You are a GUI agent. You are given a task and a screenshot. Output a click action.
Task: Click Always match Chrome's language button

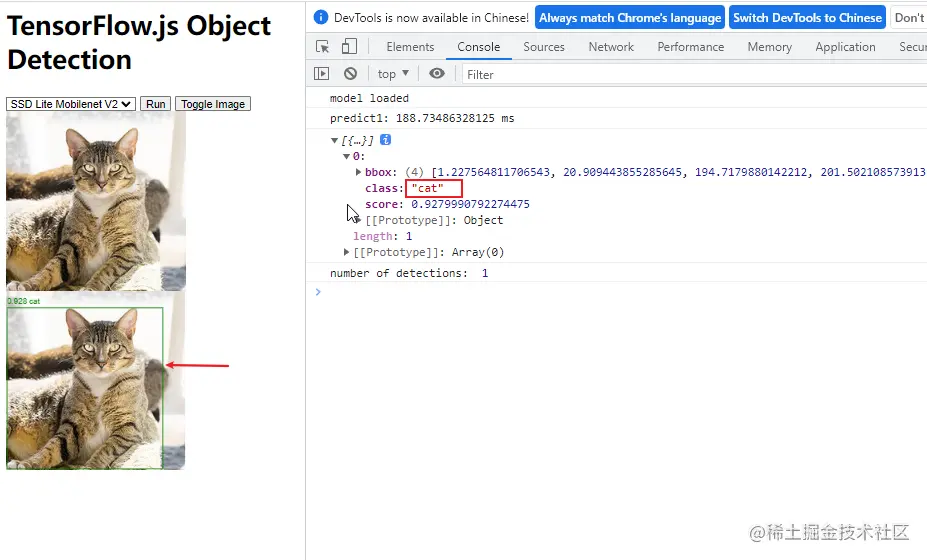tap(630, 18)
